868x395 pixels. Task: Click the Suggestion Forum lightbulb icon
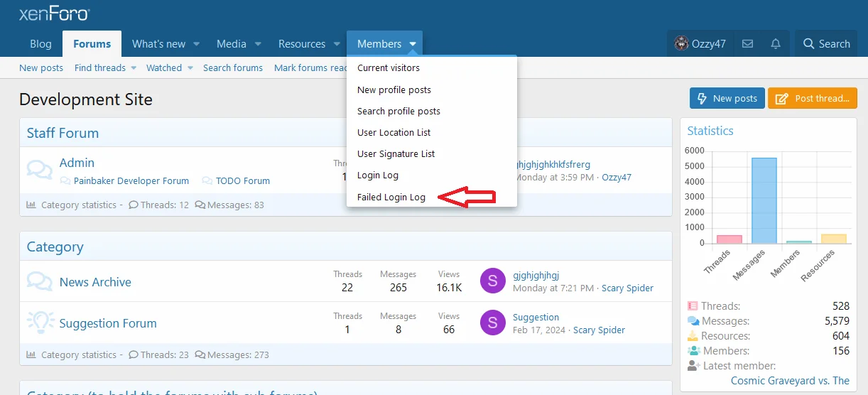point(40,323)
